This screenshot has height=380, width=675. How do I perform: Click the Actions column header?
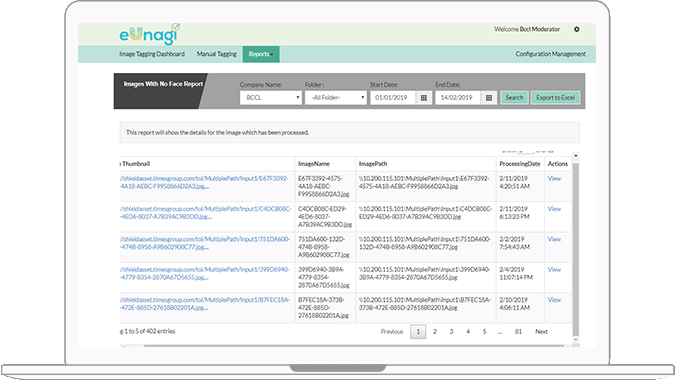coord(558,164)
